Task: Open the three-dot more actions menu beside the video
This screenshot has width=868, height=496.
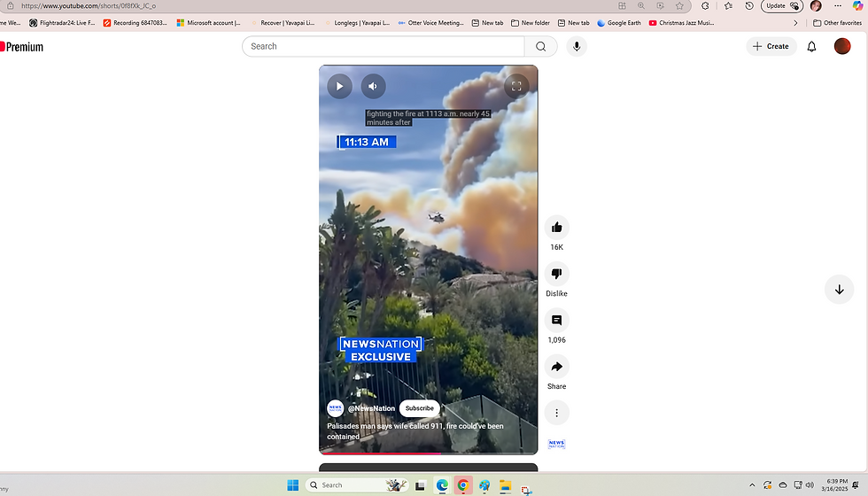Action: [556, 413]
